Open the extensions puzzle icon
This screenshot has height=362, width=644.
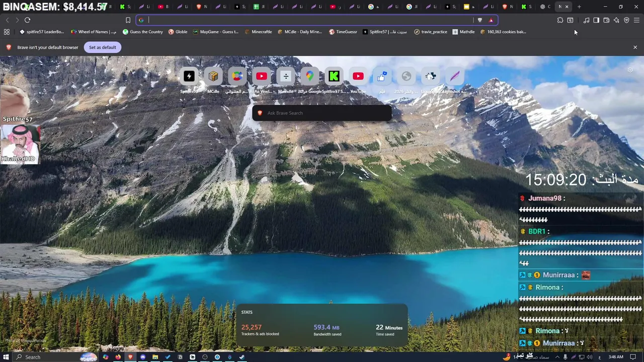pos(560,20)
